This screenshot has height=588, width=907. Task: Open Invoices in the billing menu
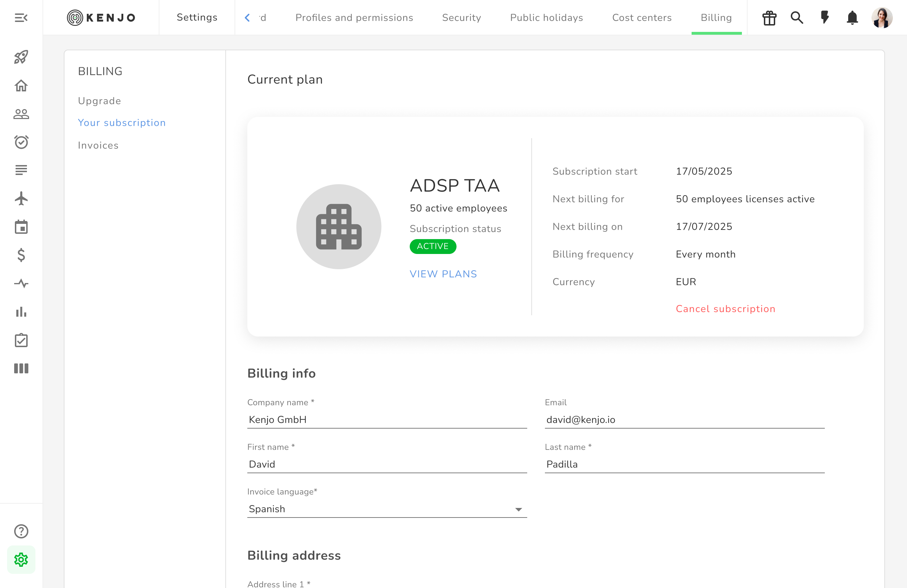click(98, 145)
